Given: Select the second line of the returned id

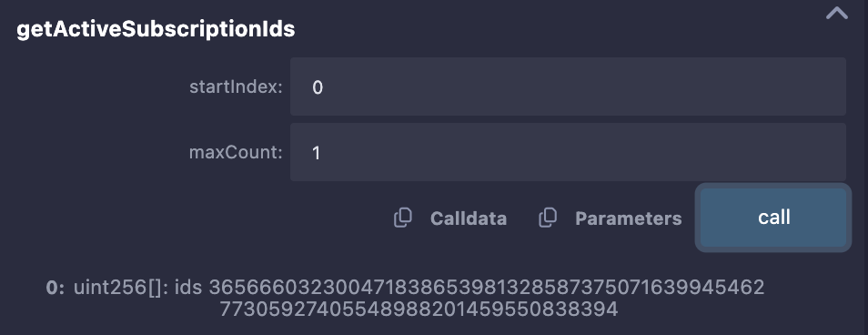Looking at the screenshot, I should pyautogui.click(x=419, y=309).
